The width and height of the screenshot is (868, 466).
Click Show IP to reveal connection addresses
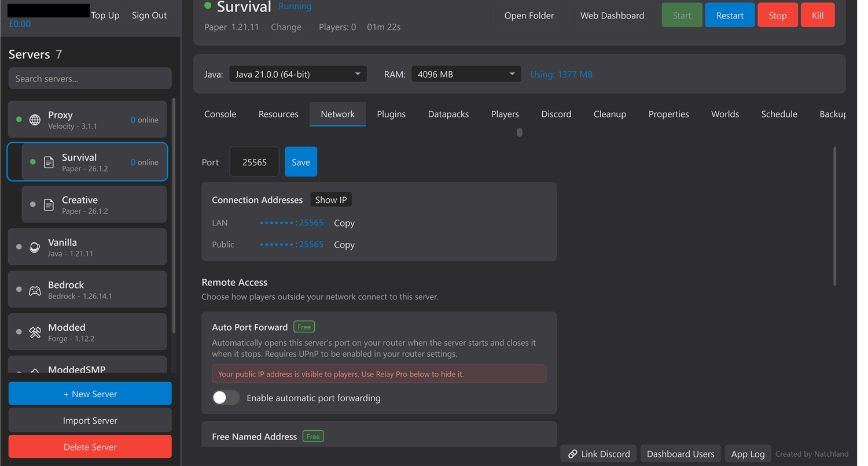pyautogui.click(x=330, y=199)
